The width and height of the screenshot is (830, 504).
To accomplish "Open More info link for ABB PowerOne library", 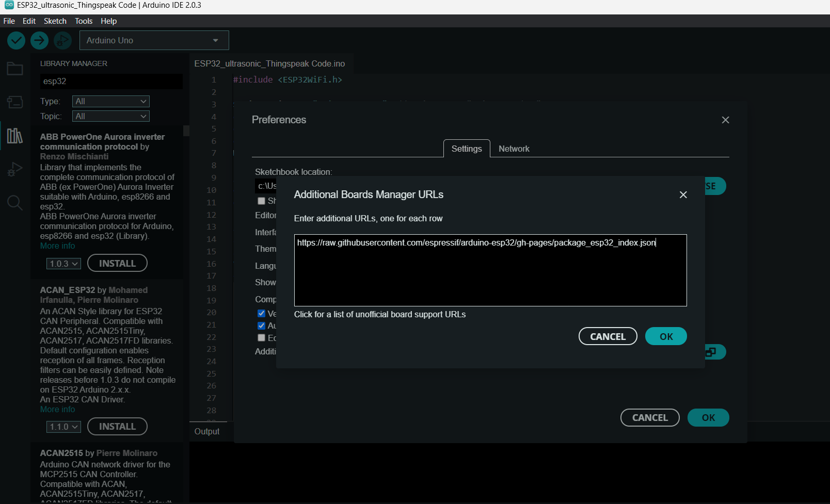I will point(57,246).
